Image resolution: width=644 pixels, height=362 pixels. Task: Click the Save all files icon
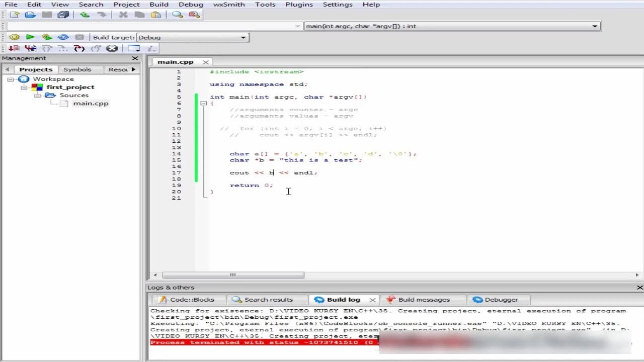click(63, 15)
